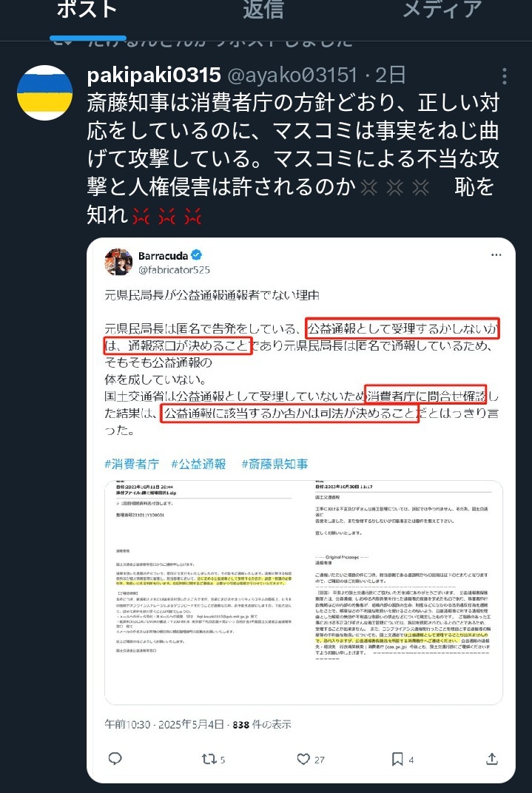
Task: Open the 返信 tab
Action: point(263,10)
